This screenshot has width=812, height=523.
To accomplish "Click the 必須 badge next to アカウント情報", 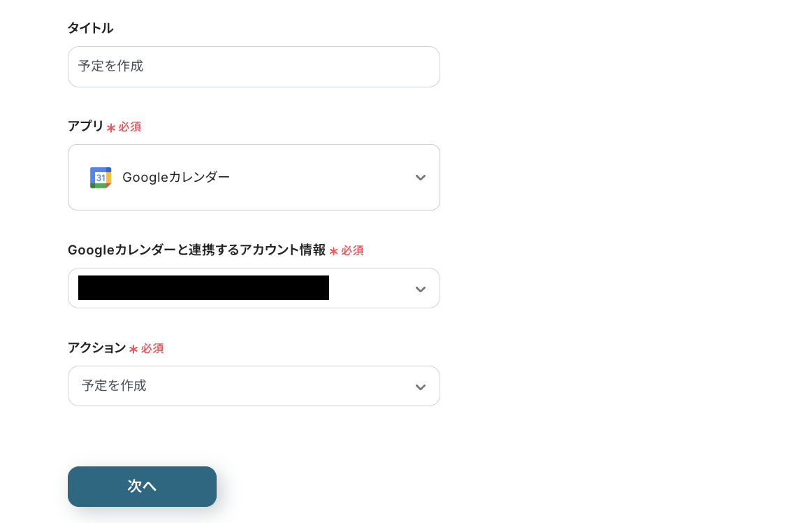I will (x=354, y=250).
